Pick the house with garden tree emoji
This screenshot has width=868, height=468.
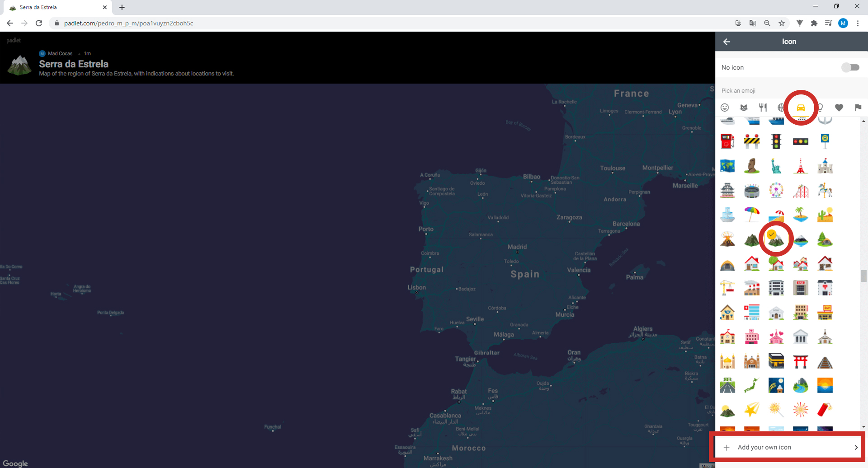pos(776,263)
